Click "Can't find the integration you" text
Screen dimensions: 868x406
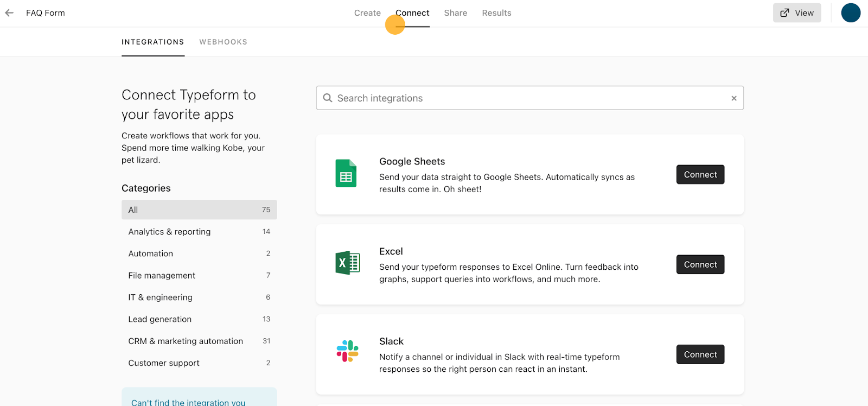(188, 402)
